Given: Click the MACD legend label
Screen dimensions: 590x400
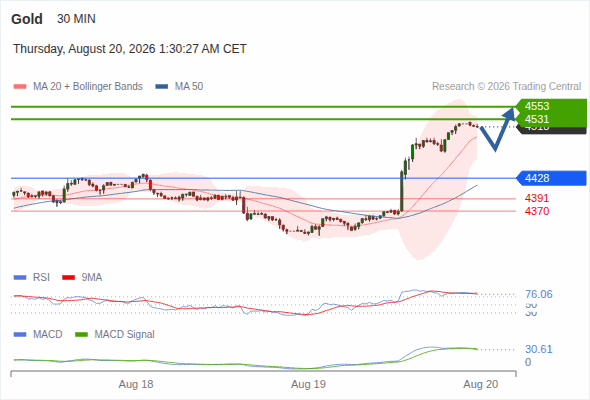Looking at the screenshot, I should click(x=48, y=335).
